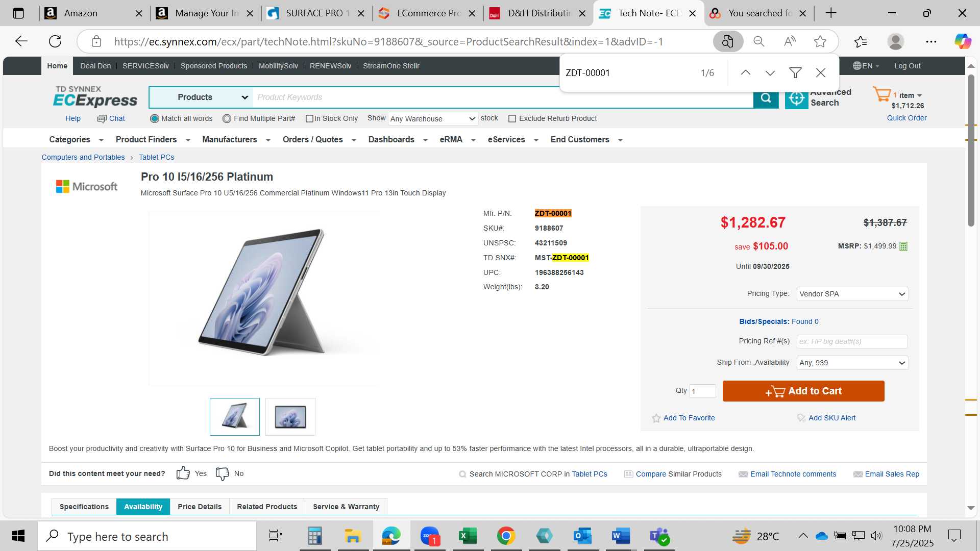The width and height of the screenshot is (980, 551).
Task: Select the second product thumbnail
Action: click(290, 417)
